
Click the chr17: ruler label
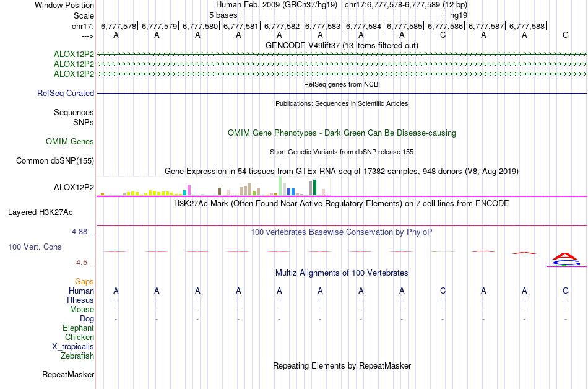coord(82,26)
